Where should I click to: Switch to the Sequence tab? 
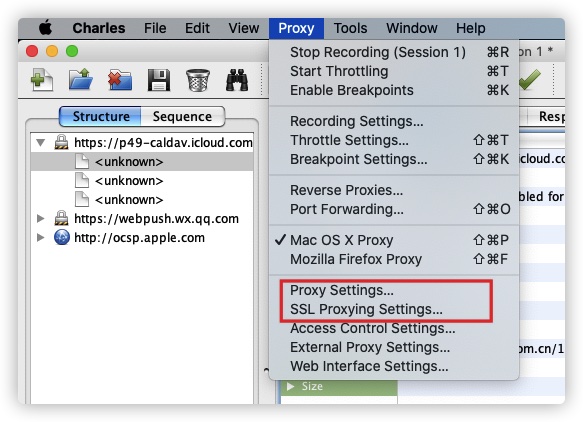[x=183, y=116]
